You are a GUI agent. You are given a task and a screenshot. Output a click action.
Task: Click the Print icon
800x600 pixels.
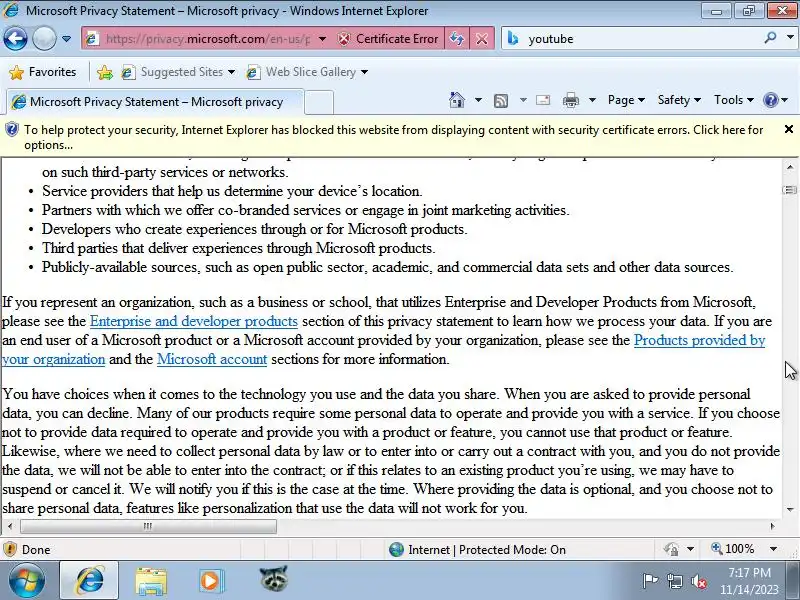(570, 100)
